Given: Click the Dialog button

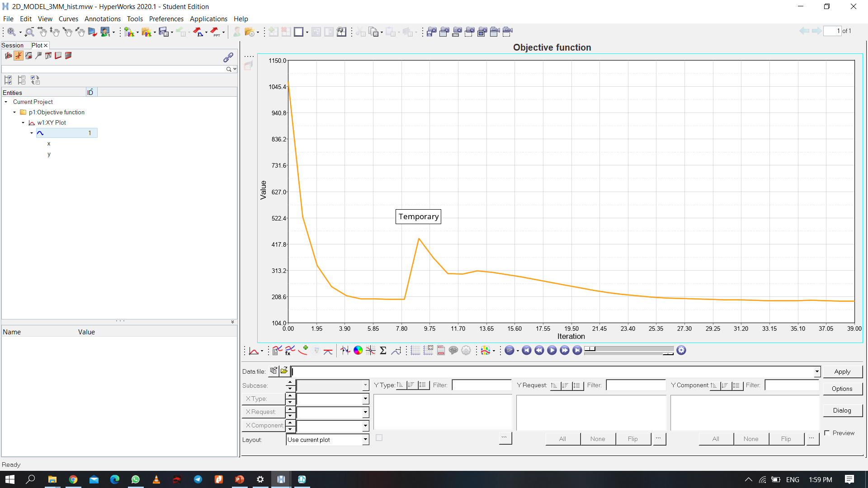Looking at the screenshot, I should click(843, 410).
